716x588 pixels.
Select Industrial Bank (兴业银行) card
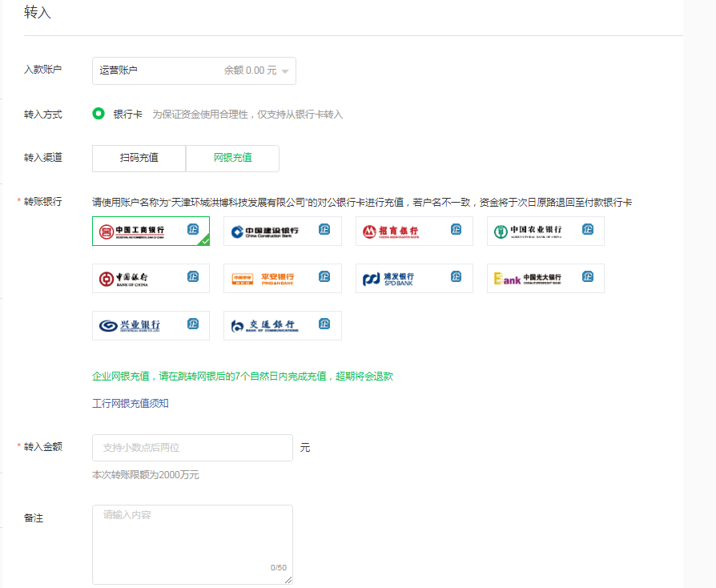click(x=151, y=326)
